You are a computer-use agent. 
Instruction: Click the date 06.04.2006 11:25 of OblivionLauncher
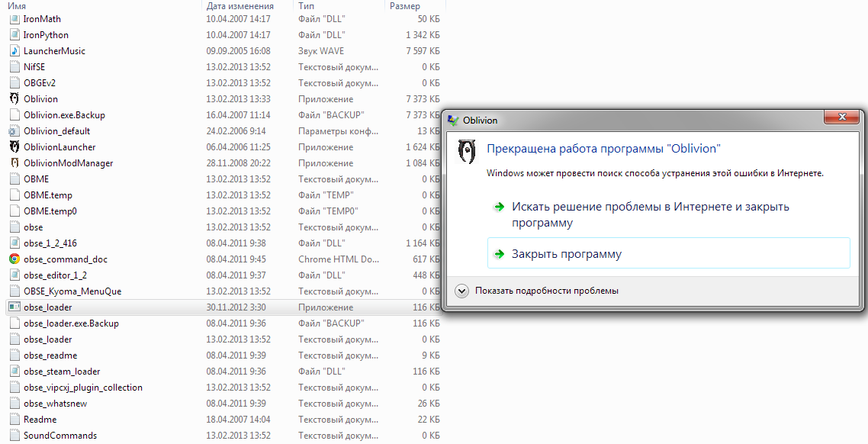239,146
